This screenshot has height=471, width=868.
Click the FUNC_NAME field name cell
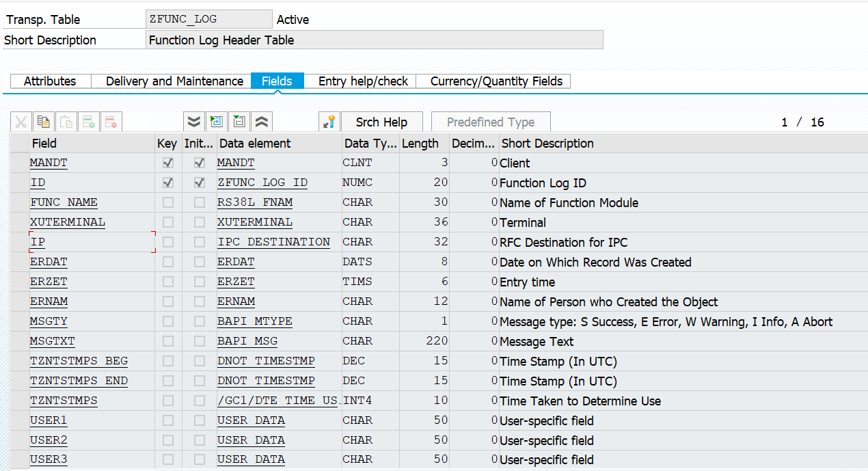(x=92, y=203)
